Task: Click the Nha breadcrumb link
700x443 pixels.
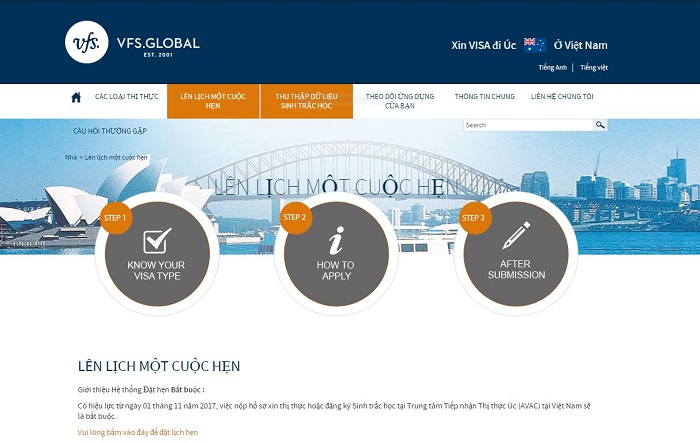Action: (x=71, y=157)
